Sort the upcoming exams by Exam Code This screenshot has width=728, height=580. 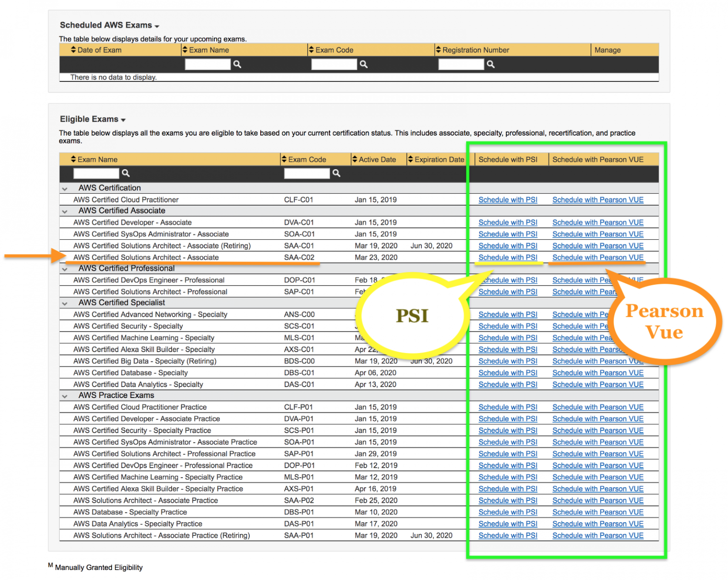click(x=310, y=49)
